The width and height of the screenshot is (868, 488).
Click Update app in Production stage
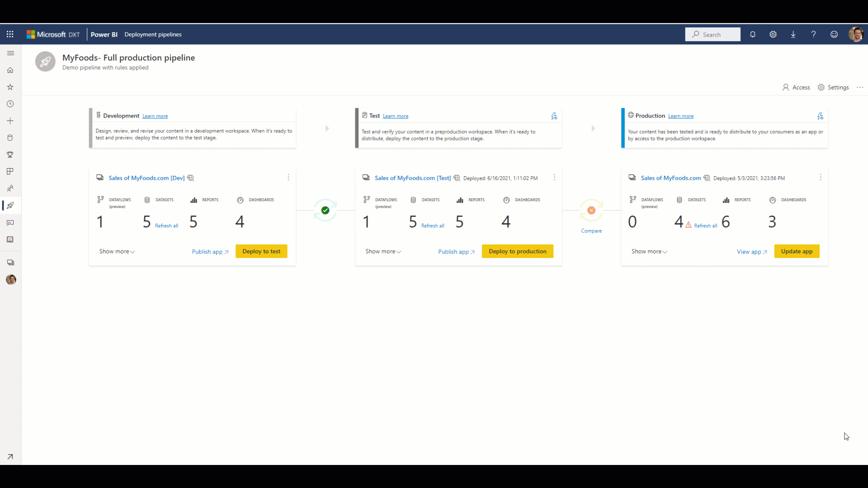click(x=797, y=251)
